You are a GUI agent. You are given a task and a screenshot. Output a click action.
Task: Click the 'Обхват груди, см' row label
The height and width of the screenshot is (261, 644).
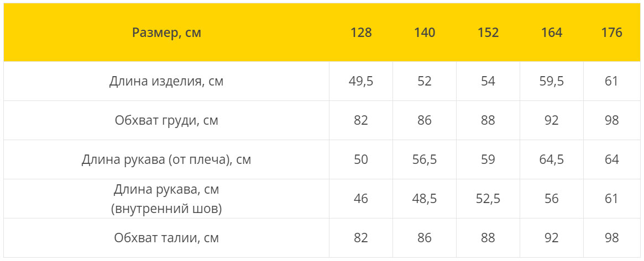tap(166, 120)
